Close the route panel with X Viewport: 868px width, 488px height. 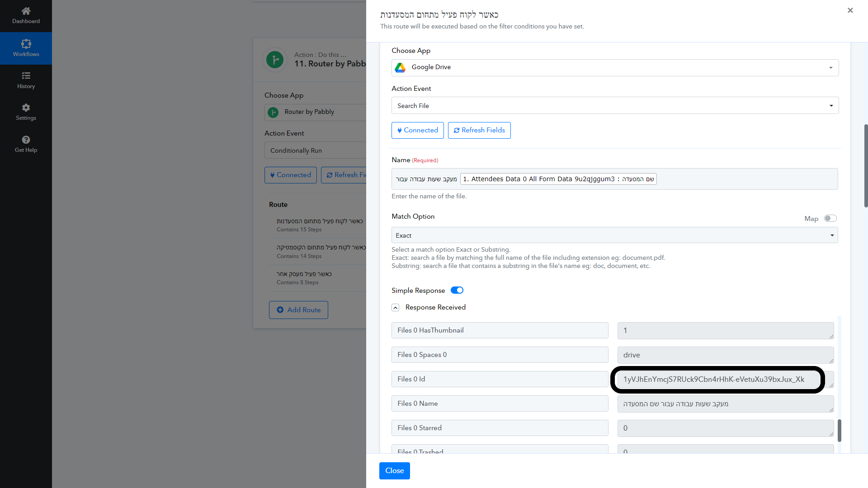(x=850, y=10)
